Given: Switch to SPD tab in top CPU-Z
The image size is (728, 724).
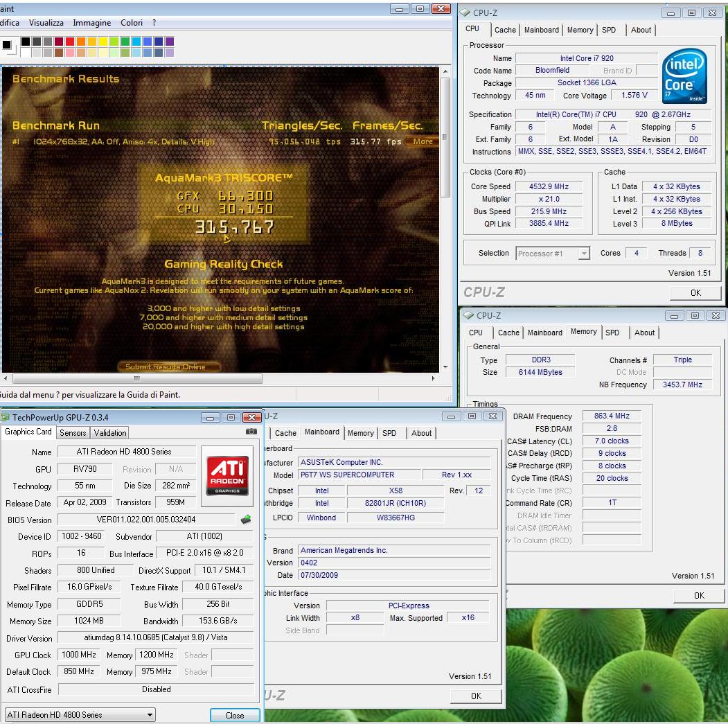Looking at the screenshot, I should [x=609, y=30].
